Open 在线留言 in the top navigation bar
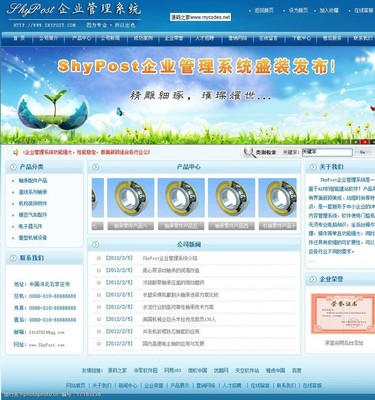The image size is (375, 400). (268, 38)
